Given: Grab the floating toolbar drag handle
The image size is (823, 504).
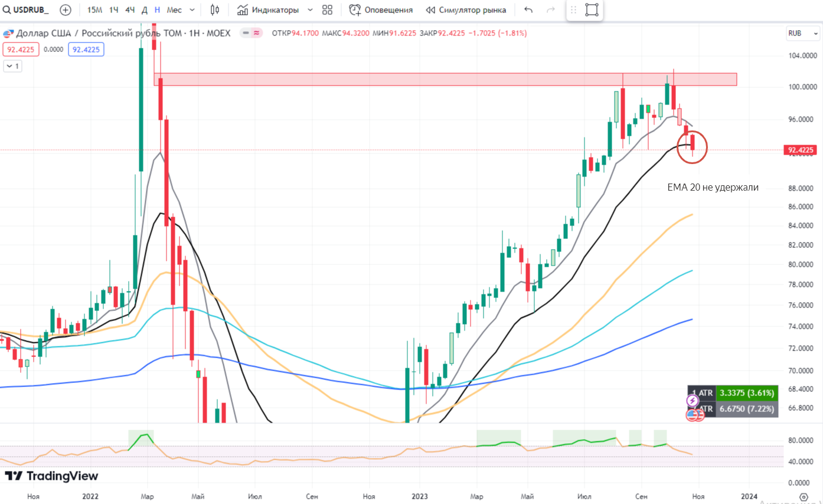Looking at the screenshot, I should coord(573,10).
